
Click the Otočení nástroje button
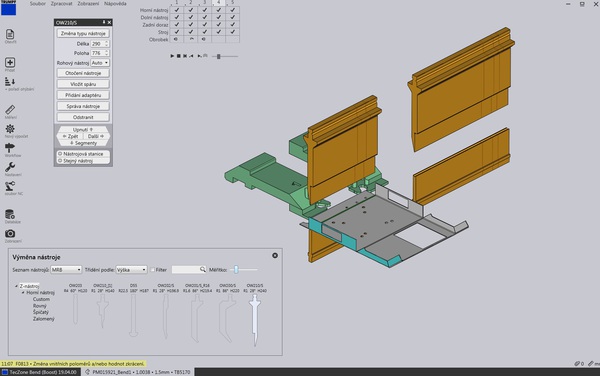click(x=83, y=73)
